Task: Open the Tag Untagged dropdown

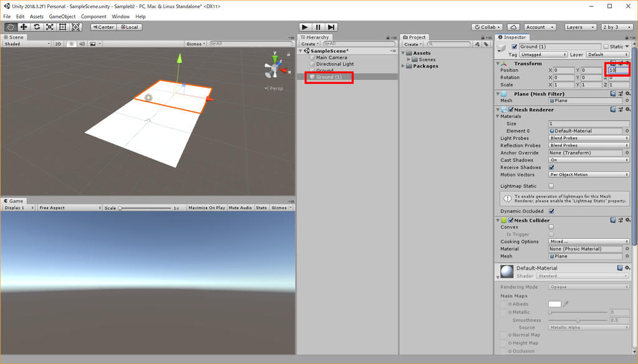Action: pos(543,54)
